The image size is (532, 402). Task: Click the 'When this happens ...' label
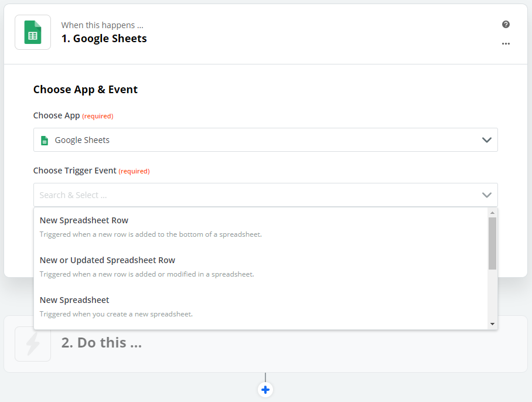(102, 25)
